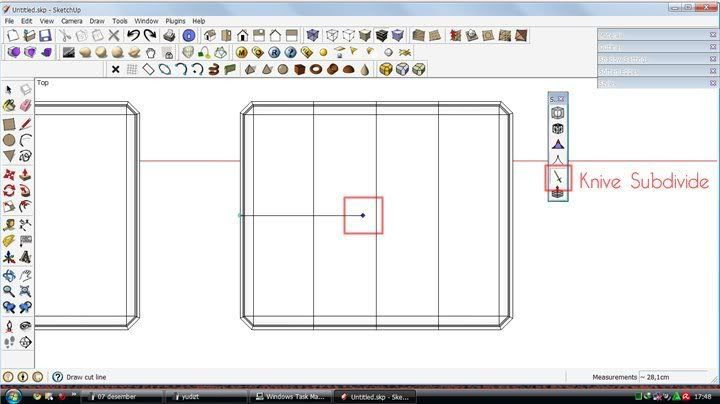Open the File menu

pyautogui.click(x=9, y=21)
